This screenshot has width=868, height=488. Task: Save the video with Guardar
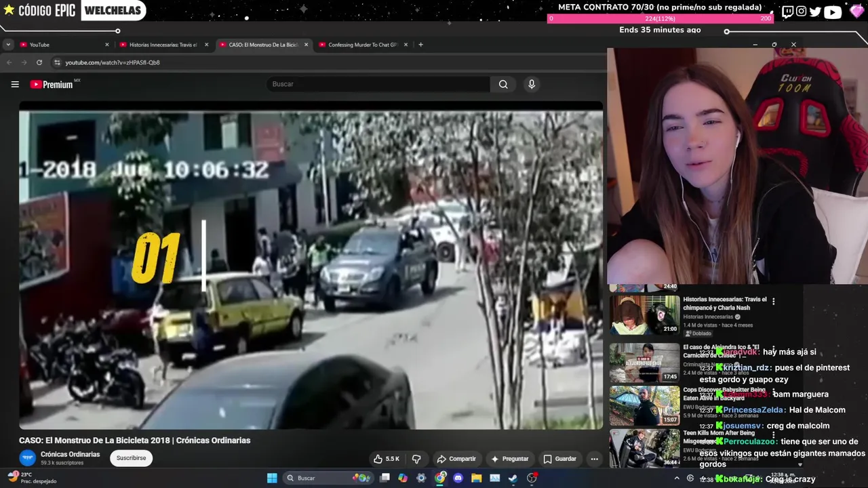(560, 459)
